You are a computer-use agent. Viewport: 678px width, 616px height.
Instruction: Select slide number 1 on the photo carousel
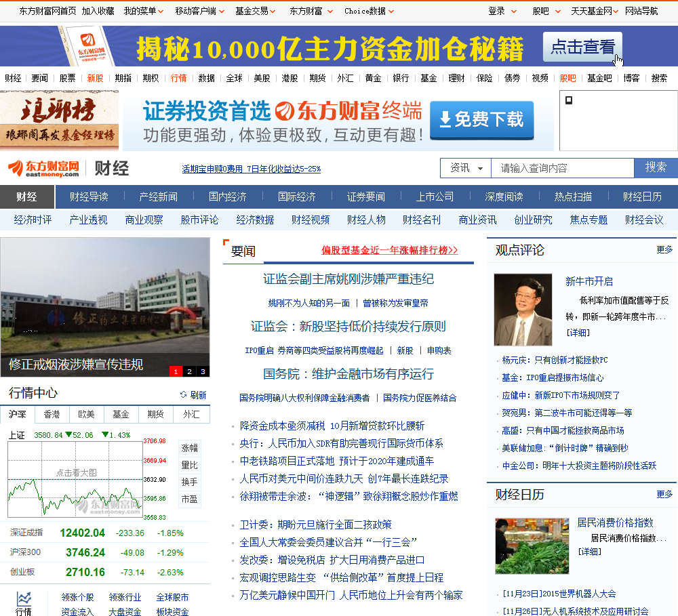[x=176, y=371]
